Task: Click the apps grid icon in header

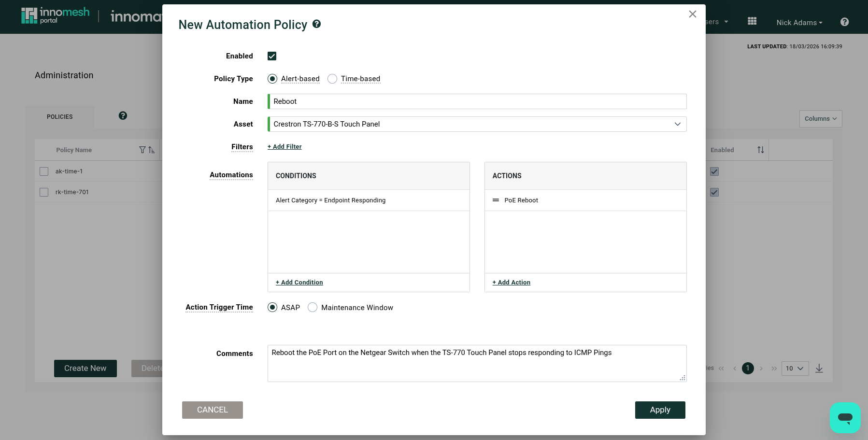Action: click(752, 21)
